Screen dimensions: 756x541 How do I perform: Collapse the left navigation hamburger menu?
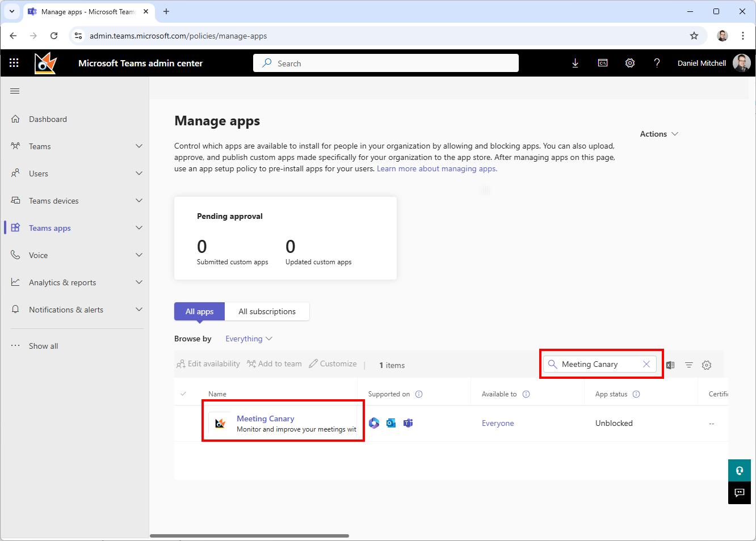pyautogui.click(x=15, y=91)
